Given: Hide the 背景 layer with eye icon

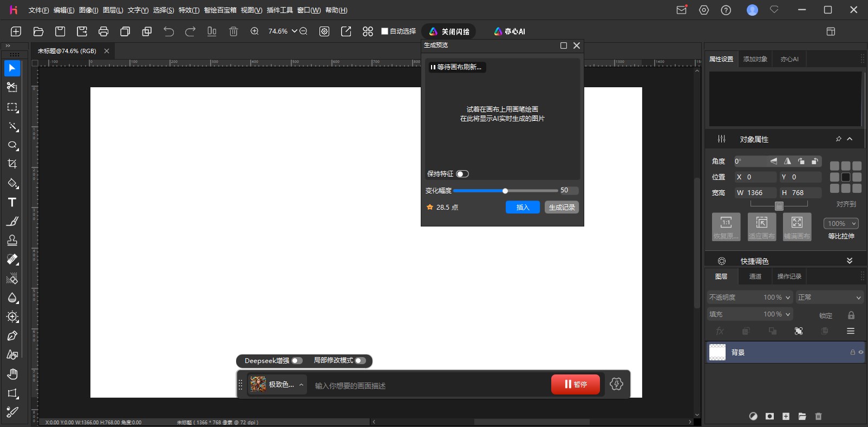Looking at the screenshot, I should pyautogui.click(x=861, y=352).
